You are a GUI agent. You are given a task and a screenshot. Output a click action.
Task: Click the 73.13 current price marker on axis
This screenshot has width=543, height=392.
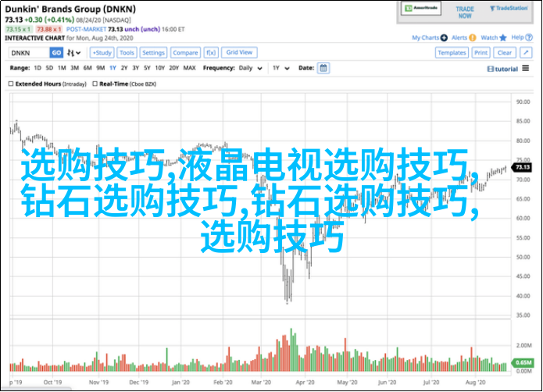click(522, 167)
